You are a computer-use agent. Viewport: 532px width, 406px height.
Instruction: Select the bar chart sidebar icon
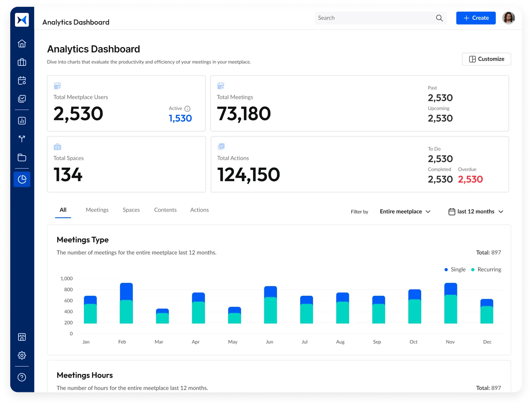22,121
